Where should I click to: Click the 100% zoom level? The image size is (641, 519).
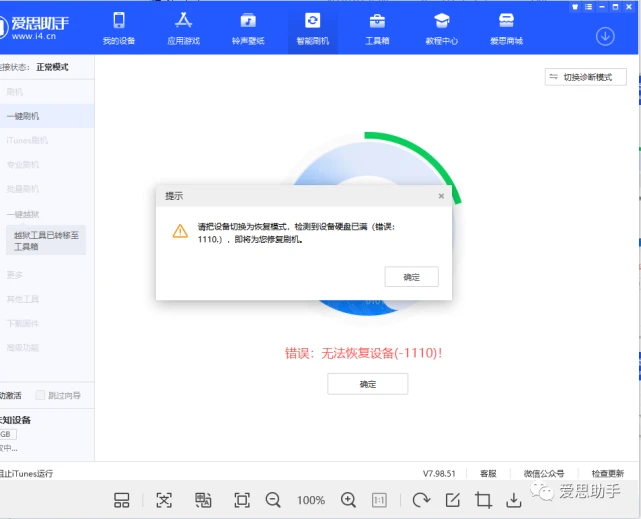(311, 500)
